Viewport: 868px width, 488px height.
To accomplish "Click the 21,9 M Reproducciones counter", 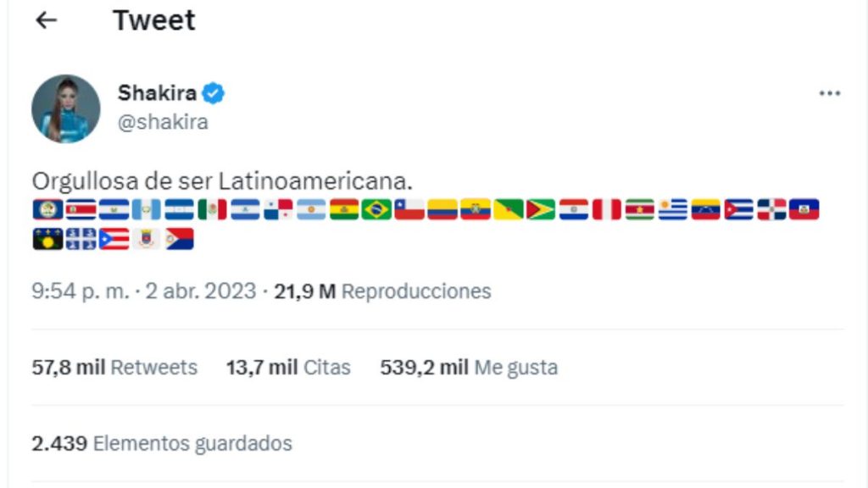I will [381, 291].
